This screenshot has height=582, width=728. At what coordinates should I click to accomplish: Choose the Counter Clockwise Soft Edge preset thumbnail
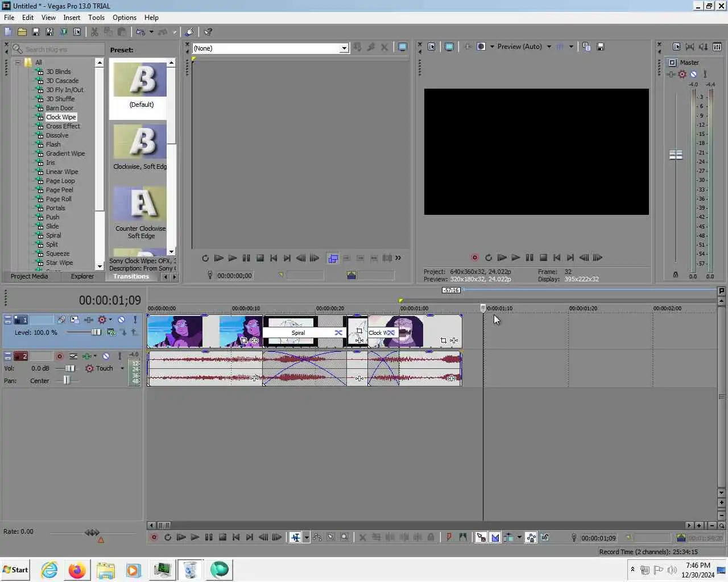coord(140,205)
